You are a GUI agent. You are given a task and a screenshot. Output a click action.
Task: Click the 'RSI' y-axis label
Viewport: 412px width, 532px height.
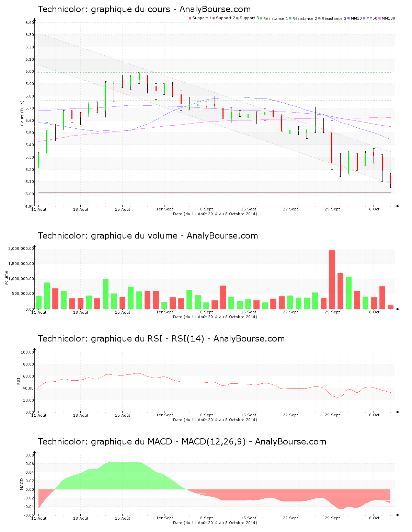pyautogui.click(x=19, y=381)
